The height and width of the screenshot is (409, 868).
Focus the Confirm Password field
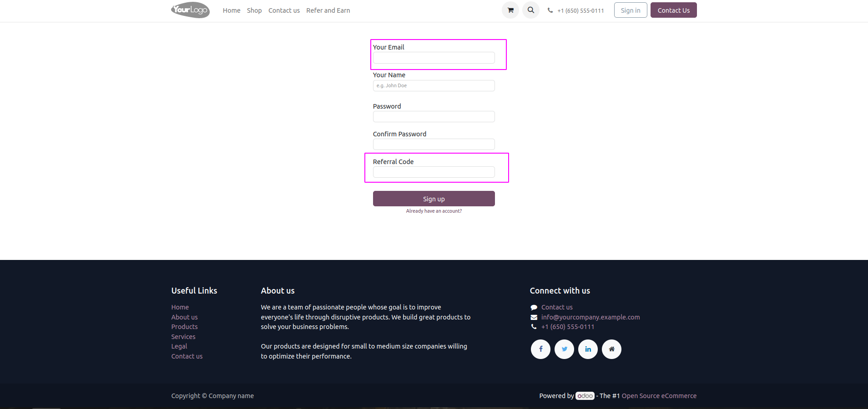click(434, 144)
